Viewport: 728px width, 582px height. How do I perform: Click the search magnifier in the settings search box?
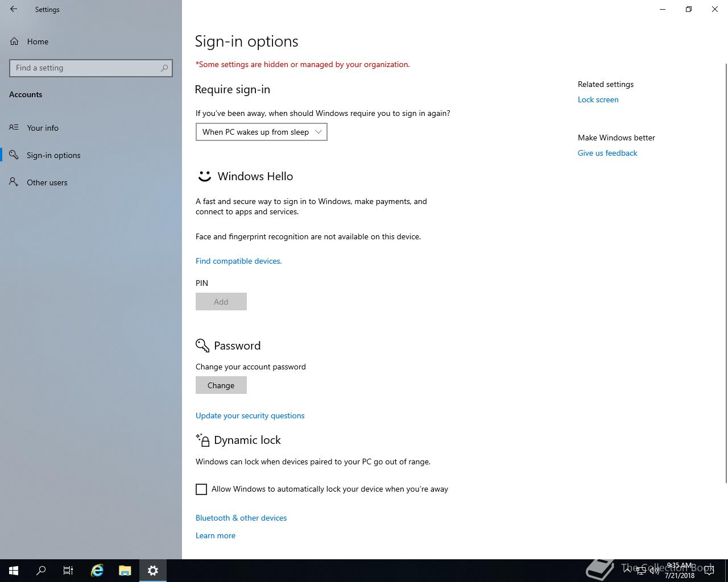[x=164, y=68]
